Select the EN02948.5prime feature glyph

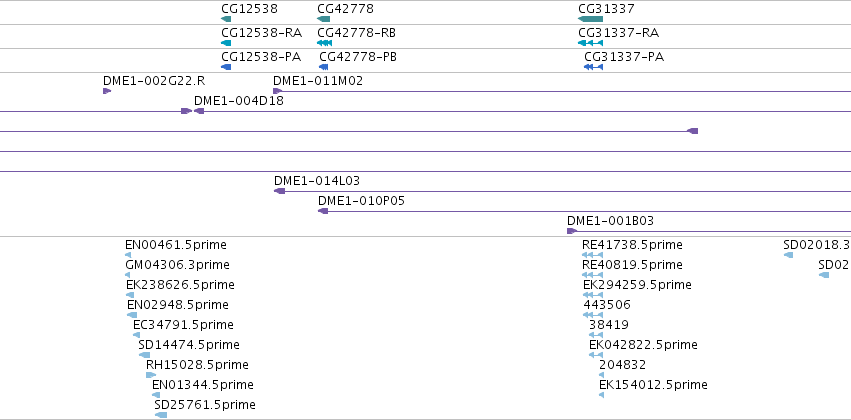(x=132, y=315)
